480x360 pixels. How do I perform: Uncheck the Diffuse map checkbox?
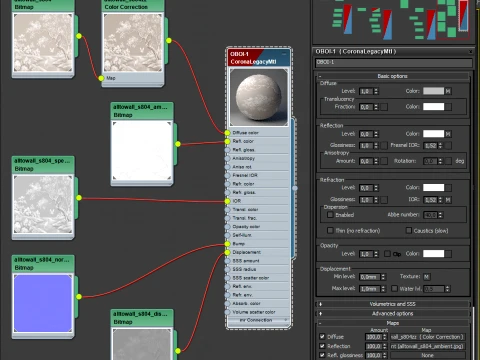click(x=322, y=337)
